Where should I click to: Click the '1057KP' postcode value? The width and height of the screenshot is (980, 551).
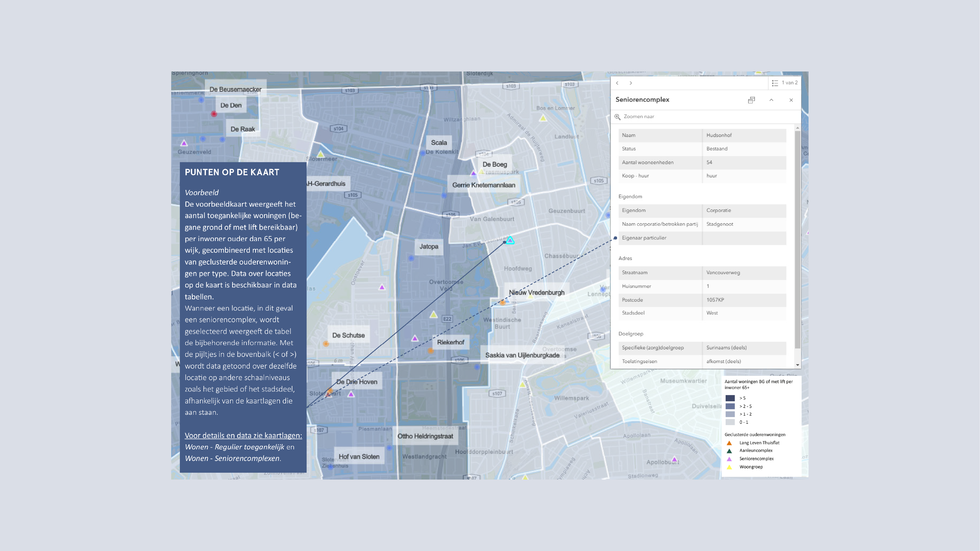tap(715, 300)
